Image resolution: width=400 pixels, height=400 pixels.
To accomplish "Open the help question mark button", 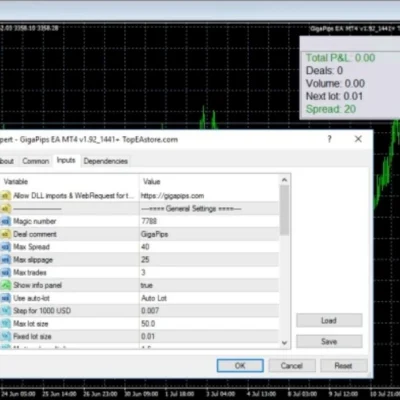I will 329,139.
